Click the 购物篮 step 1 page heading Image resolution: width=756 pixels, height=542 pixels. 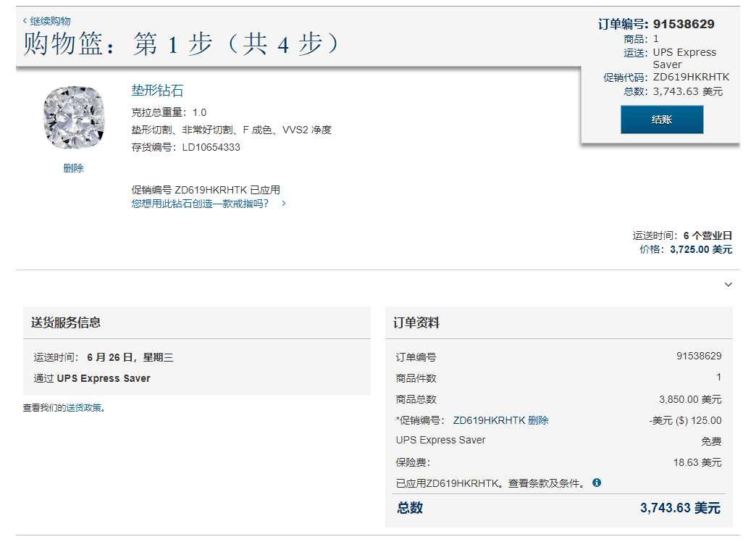(x=181, y=44)
